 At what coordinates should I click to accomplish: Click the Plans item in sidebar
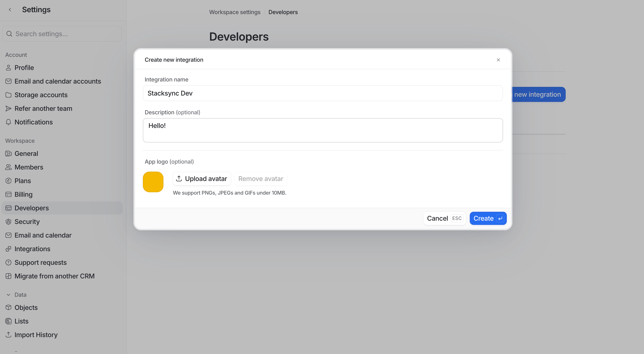pos(22,181)
